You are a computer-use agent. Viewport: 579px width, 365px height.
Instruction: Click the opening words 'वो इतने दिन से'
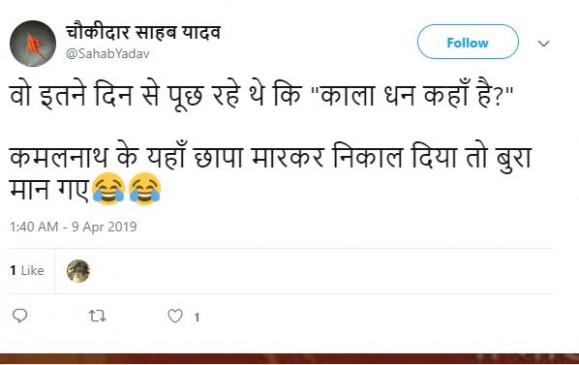click(84, 96)
